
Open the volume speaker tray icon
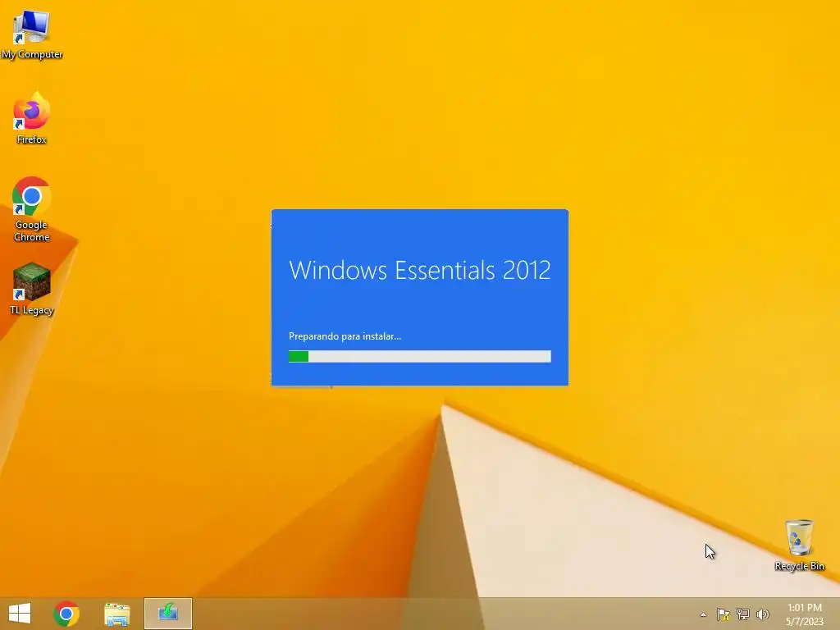tap(762, 614)
